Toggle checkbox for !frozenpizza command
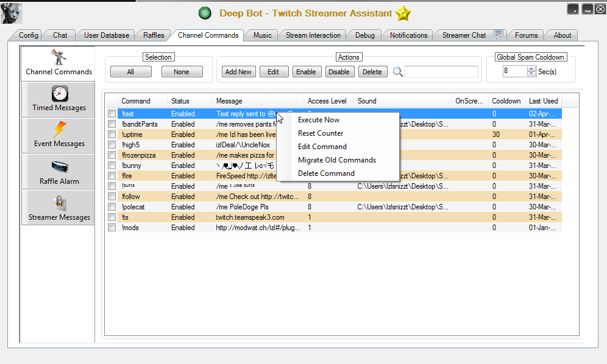 pos(112,155)
